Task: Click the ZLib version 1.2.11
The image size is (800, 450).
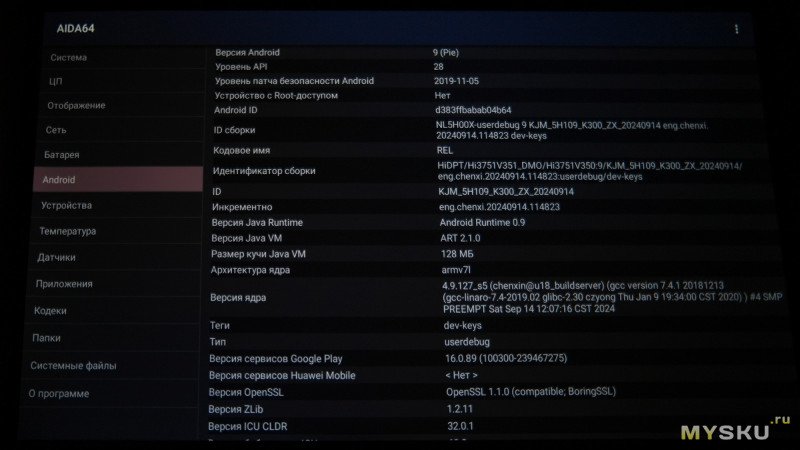Action: (x=460, y=409)
